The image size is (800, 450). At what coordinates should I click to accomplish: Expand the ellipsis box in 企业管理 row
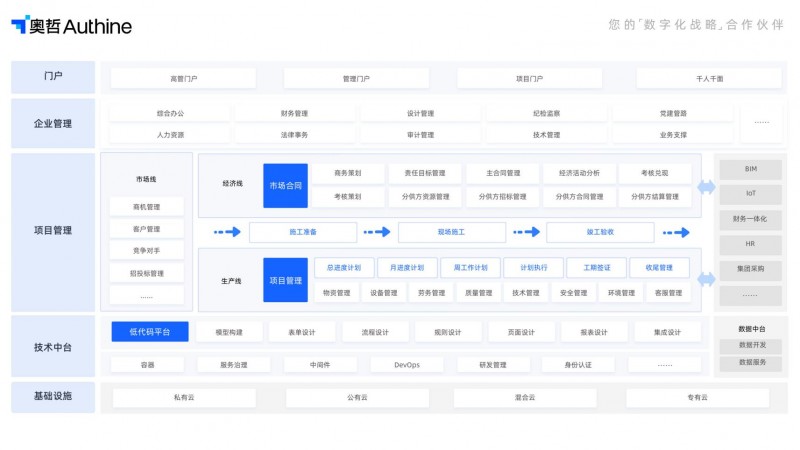pos(762,123)
